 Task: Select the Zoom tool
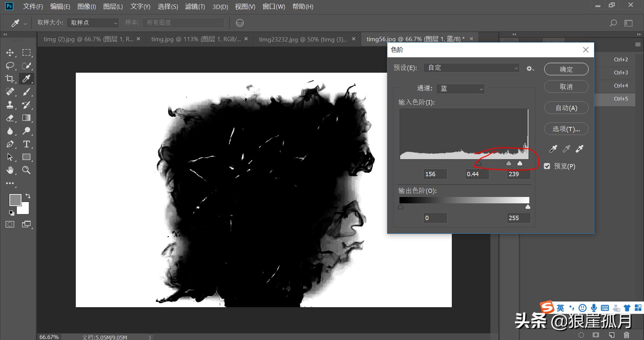click(26, 170)
